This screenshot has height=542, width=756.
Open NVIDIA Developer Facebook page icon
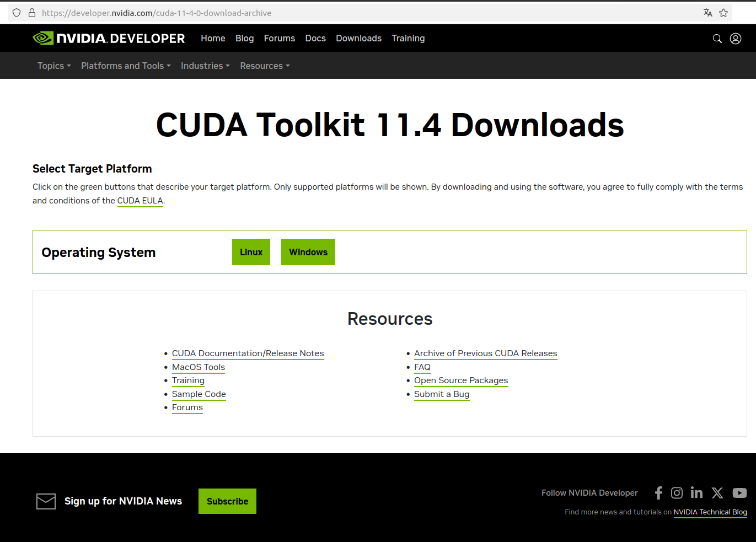(x=658, y=493)
